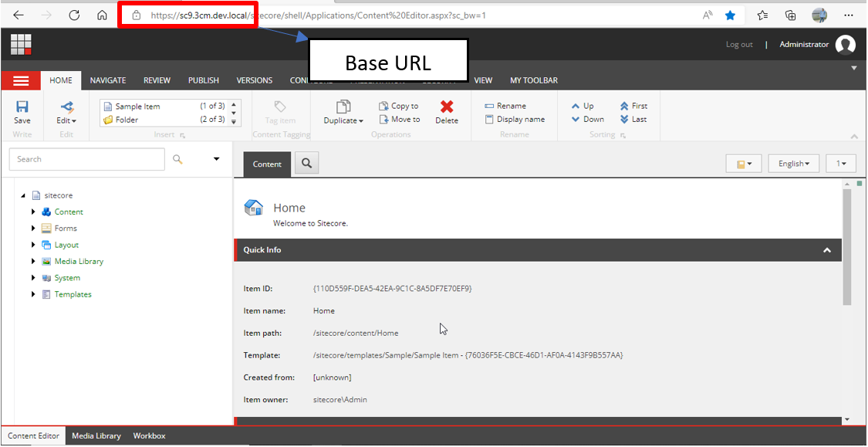This screenshot has height=447, width=868.
Task: Click the Save icon in ribbon
Action: (22, 107)
